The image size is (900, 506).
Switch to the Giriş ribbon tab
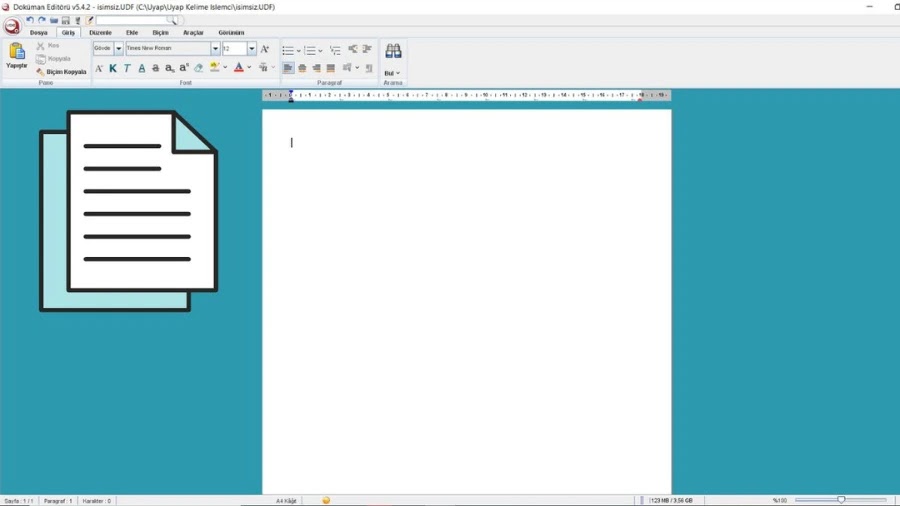tap(68, 33)
